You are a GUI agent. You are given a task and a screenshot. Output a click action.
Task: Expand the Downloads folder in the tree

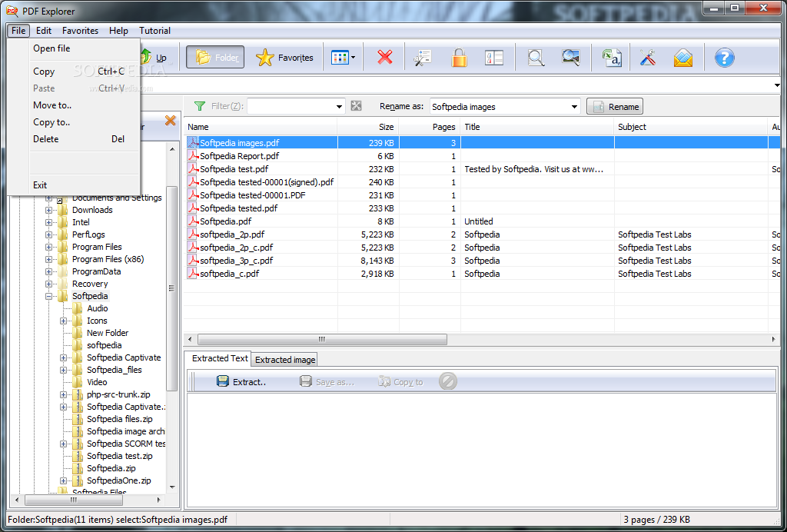(48, 211)
